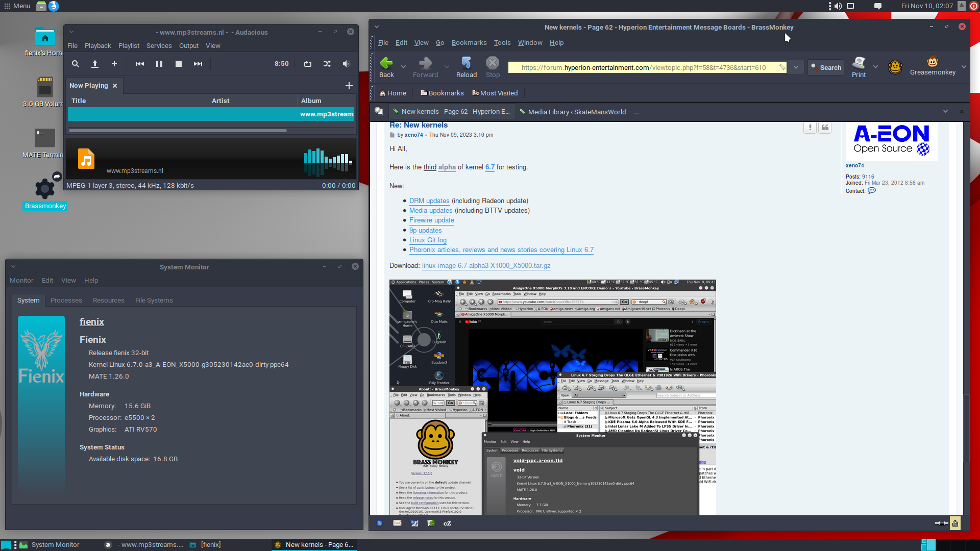Image resolution: width=980 pixels, height=551 pixels.
Task: Expand the URL bar history dropdown
Action: point(796,67)
